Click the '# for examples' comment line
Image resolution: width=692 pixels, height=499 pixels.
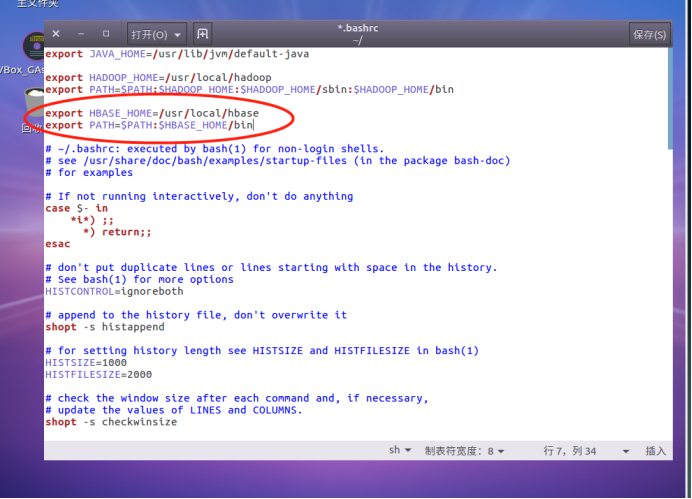pos(89,173)
